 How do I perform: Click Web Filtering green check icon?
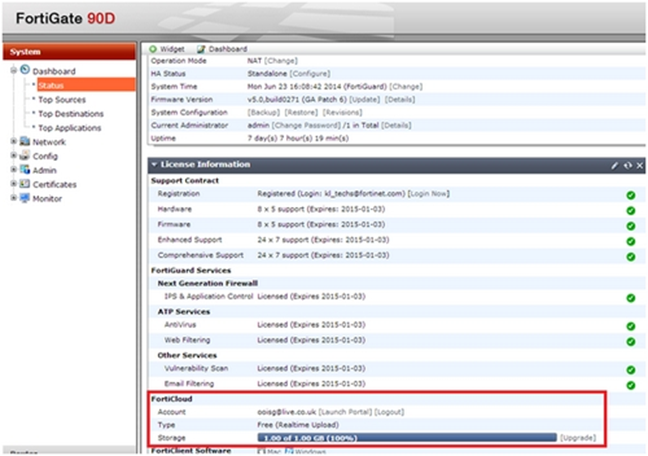tap(631, 341)
